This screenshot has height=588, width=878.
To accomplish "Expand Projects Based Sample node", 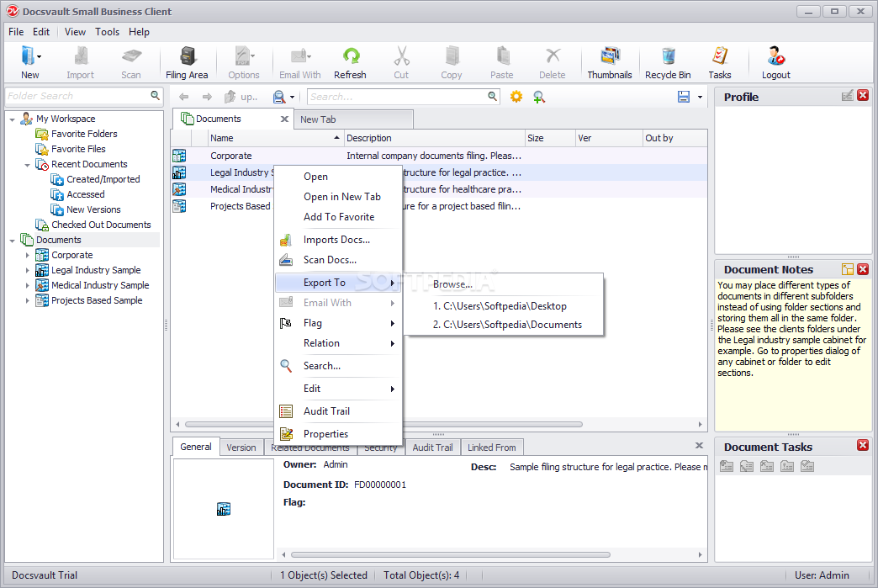I will pyautogui.click(x=28, y=300).
